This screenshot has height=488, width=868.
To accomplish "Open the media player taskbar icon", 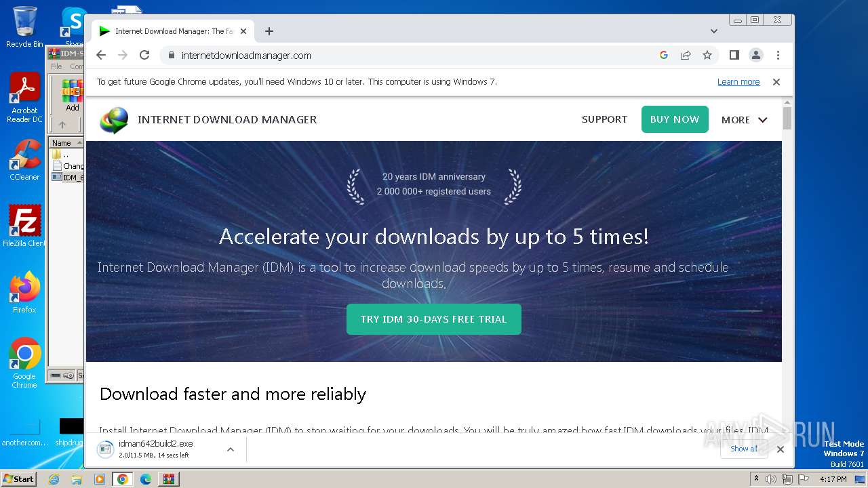I will (100, 479).
